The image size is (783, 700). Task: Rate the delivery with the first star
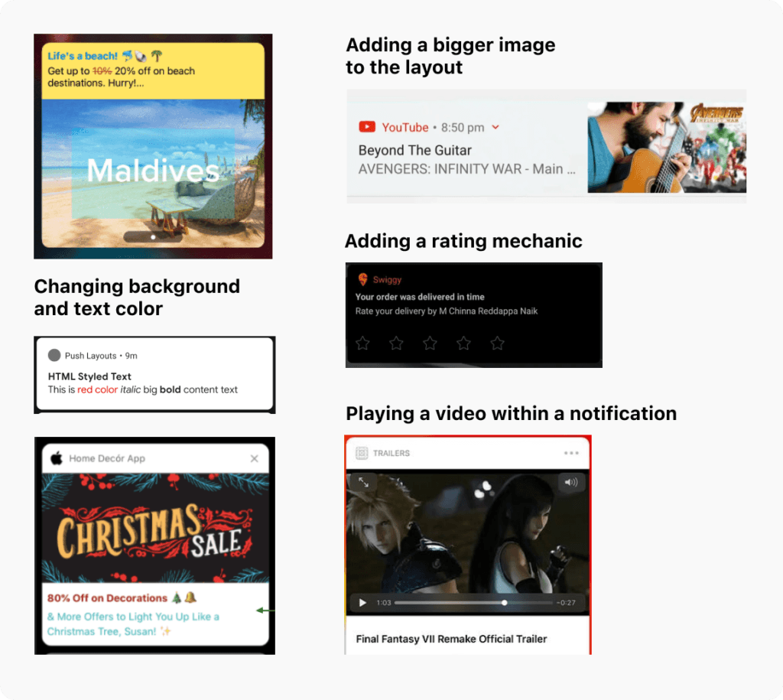point(362,343)
